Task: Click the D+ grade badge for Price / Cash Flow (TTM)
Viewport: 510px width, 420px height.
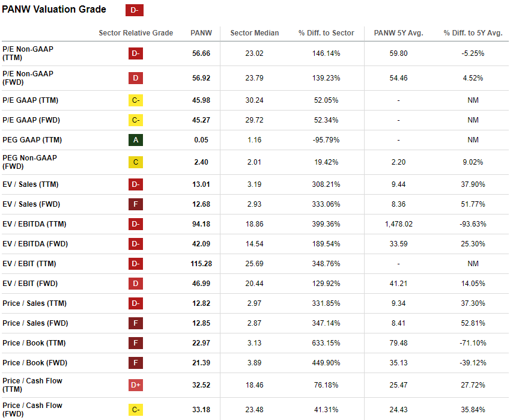Action: 136,385
